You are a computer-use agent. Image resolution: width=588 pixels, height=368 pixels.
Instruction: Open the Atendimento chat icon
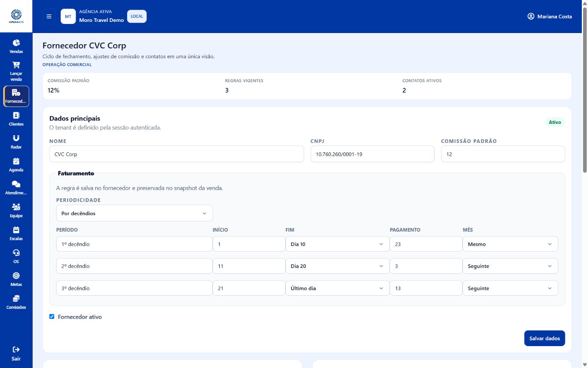tap(16, 184)
